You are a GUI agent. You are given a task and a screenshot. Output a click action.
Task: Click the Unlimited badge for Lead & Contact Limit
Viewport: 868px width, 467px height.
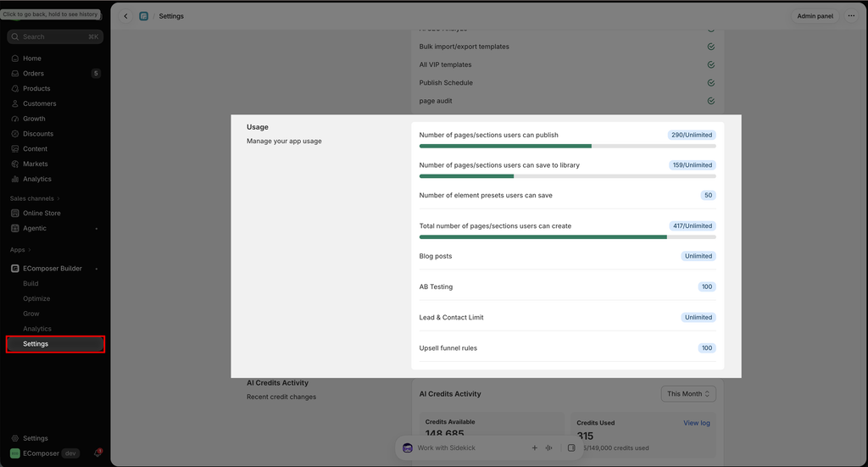698,318
